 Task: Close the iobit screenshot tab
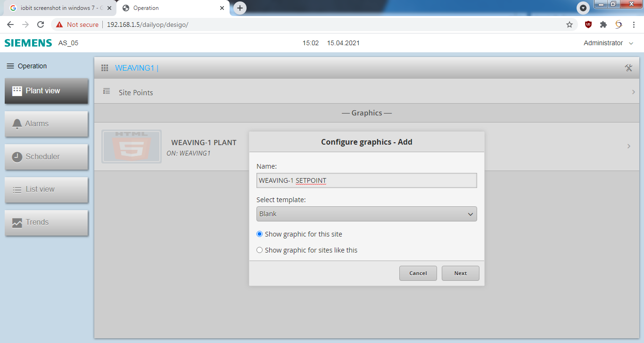click(x=109, y=8)
